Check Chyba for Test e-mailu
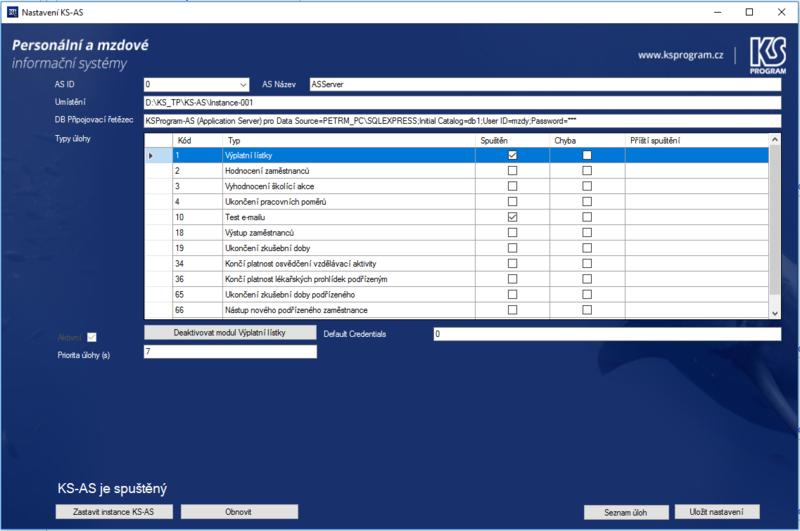 pyautogui.click(x=587, y=217)
